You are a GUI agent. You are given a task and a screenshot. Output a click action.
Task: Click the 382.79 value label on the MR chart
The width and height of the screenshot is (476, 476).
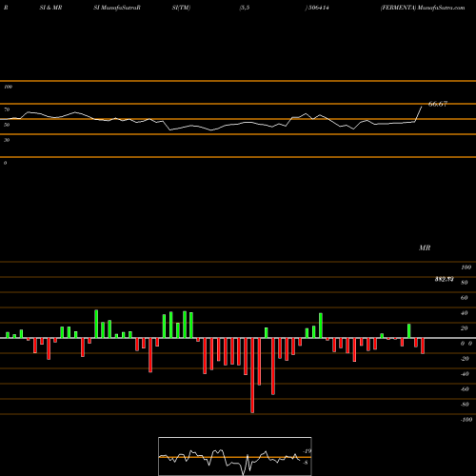[x=444, y=279]
